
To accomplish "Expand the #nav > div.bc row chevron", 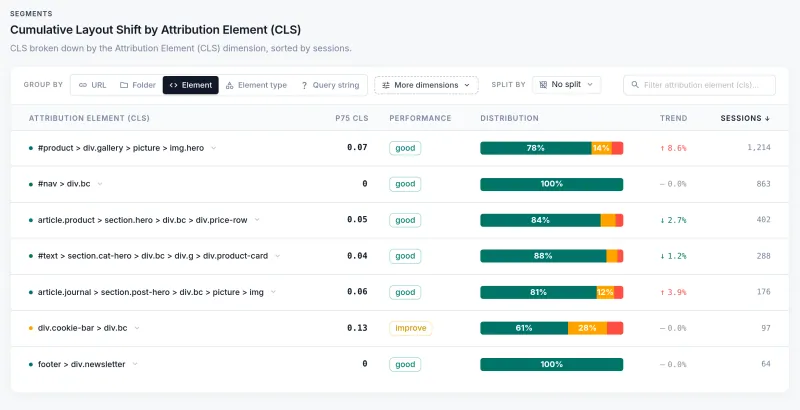I will [x=100, y=184].
